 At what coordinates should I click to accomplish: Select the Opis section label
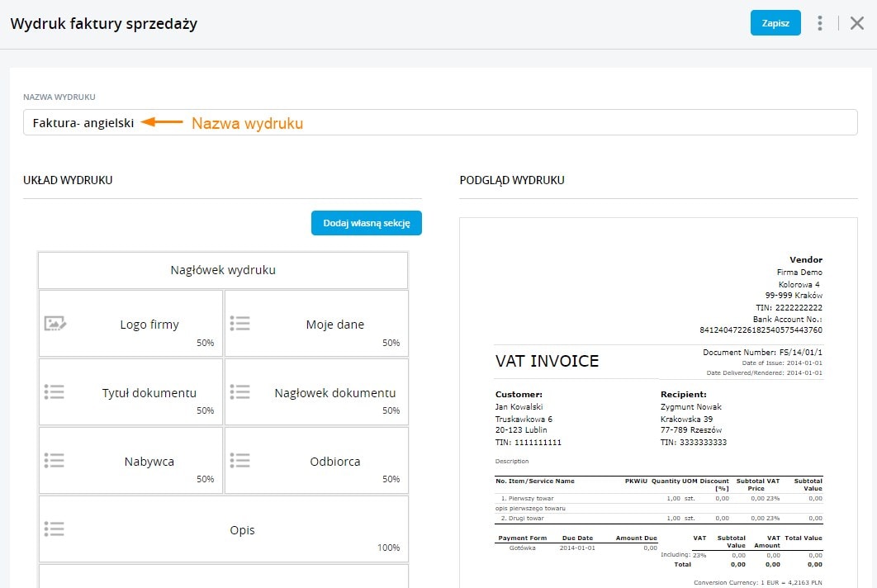[242, 530]
